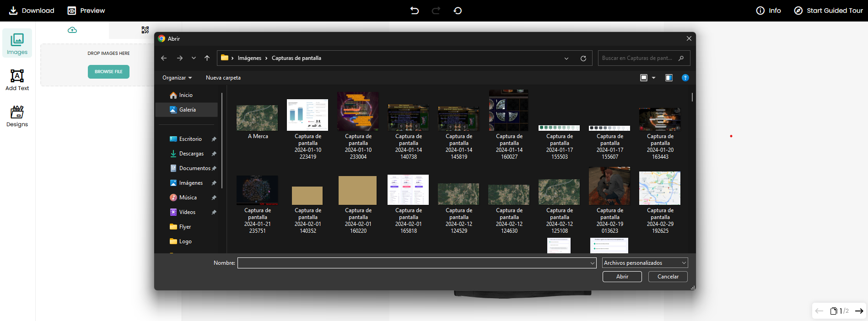This screenshot has height=321, width=868.
Task: Open the Archivos personalizados file type dropdown
Action: pyautogui.click(x=645, y=263)
